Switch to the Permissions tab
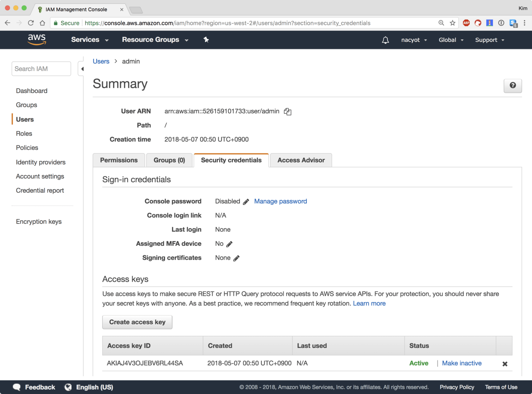The width and height of the screenshot is (532, 394). coord(119,160)
